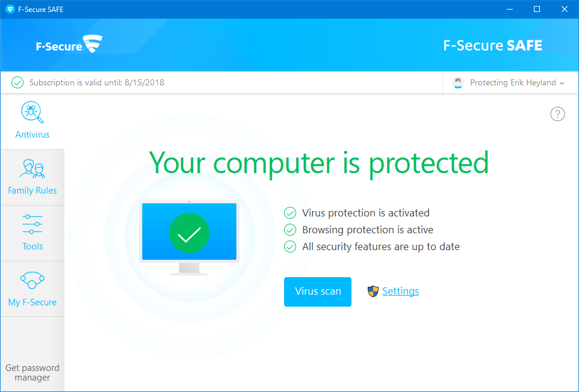Start a Virus scan
579x392 pixels.
click(x=318, y=292)
